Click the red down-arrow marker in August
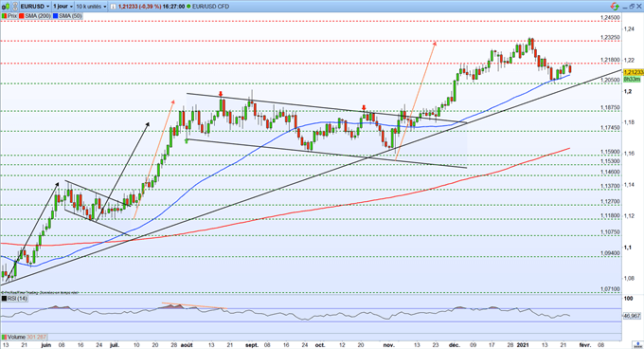The image size is (644, 349). [x=221, y=94]
